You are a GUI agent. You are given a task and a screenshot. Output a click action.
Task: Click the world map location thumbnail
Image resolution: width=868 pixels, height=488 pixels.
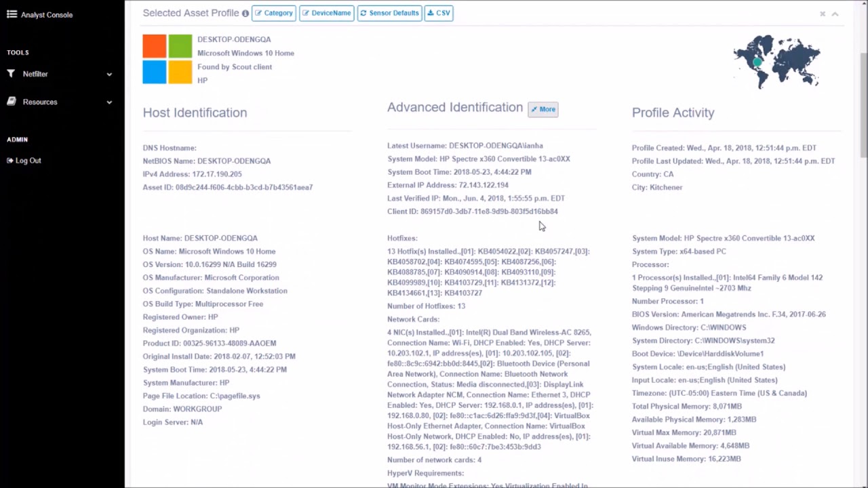[x=776, y=61]
